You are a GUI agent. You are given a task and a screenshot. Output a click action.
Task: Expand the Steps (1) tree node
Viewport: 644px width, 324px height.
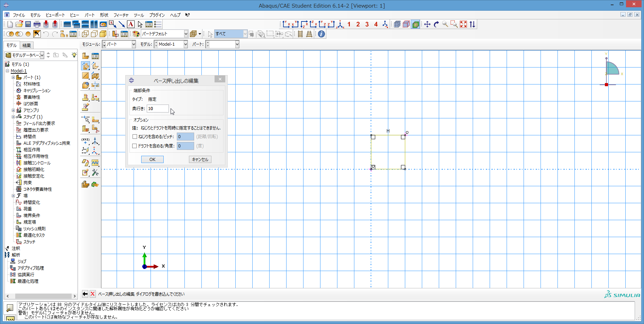pos(13,117)
